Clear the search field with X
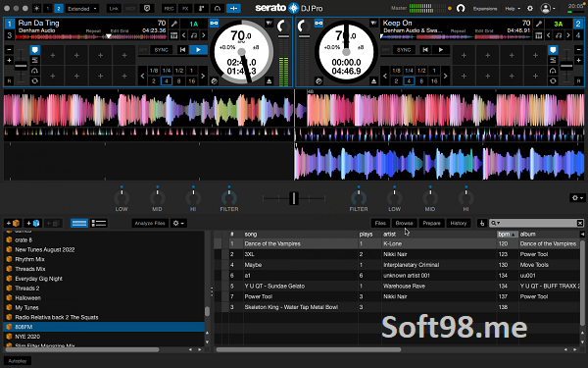 click(580, 223)
